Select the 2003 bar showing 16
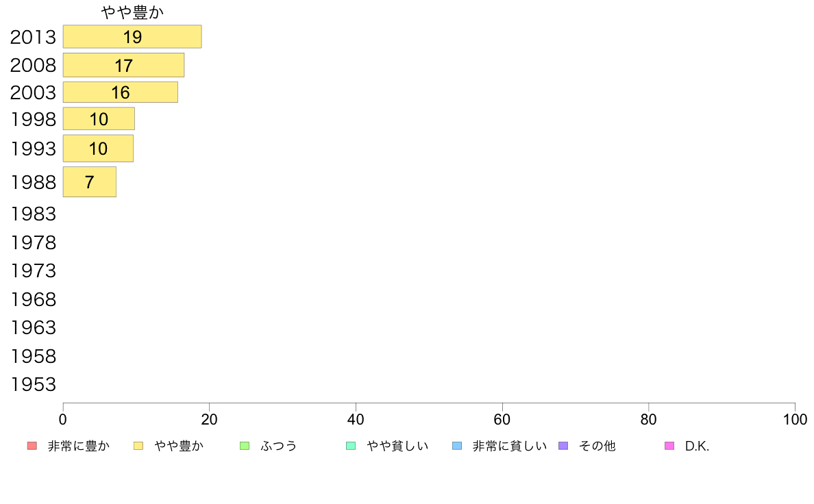The height and width of the screenshot is (504, 814). pos(121,92)
